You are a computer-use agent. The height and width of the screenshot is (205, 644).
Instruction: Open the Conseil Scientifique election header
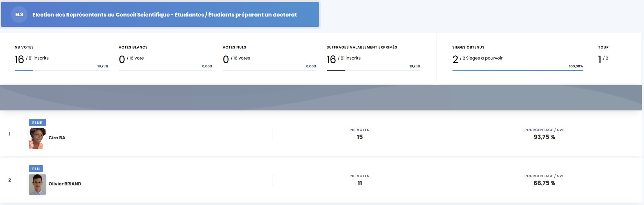pyautogui.click(x=164, y=15)
